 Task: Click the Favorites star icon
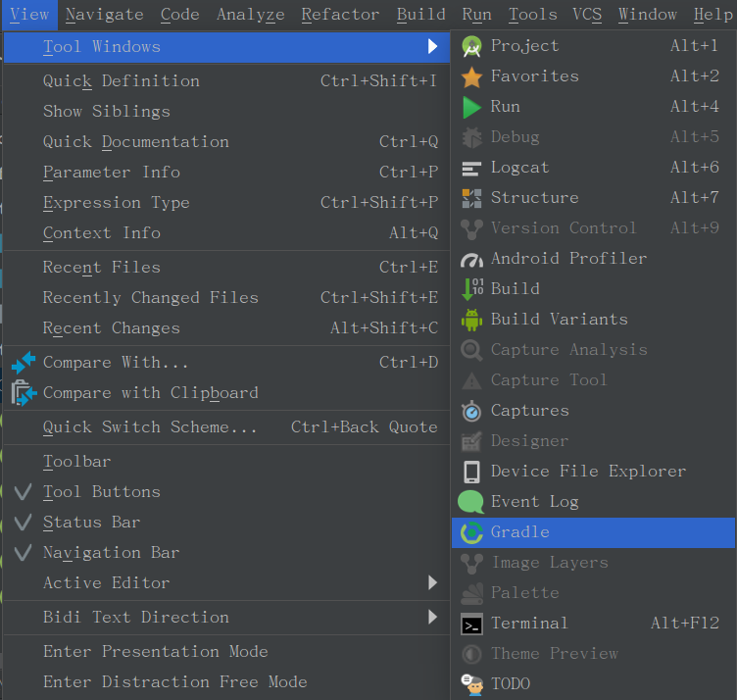pyautogui.click(x=471, y=76)
